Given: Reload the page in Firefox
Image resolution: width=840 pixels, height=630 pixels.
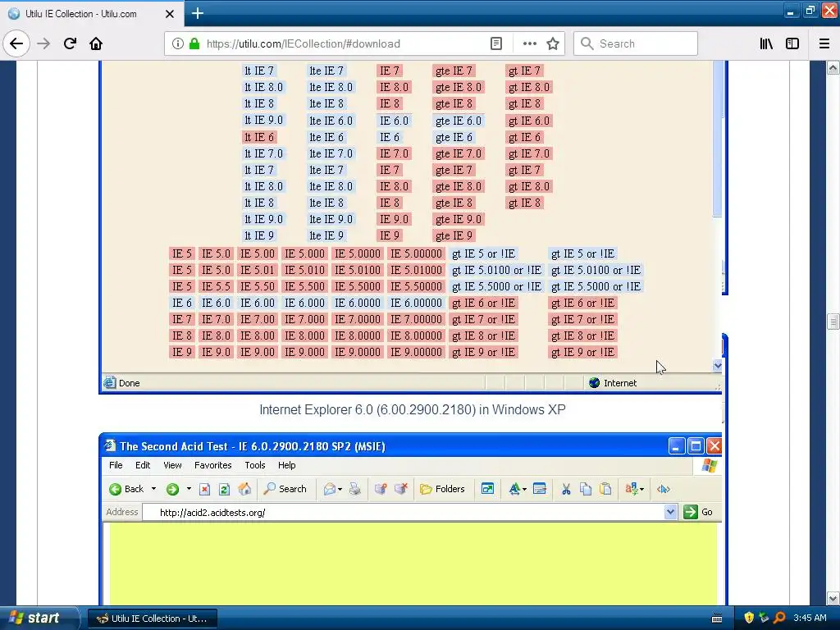Looking at the screenshot, I should [70, 43].
